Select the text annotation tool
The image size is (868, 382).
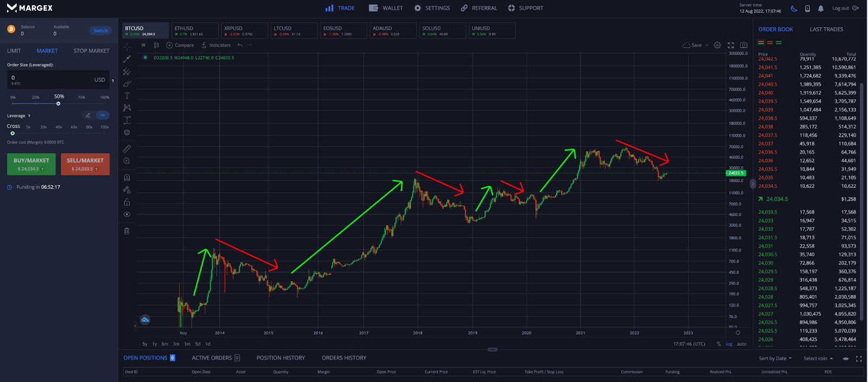(127, 95)
